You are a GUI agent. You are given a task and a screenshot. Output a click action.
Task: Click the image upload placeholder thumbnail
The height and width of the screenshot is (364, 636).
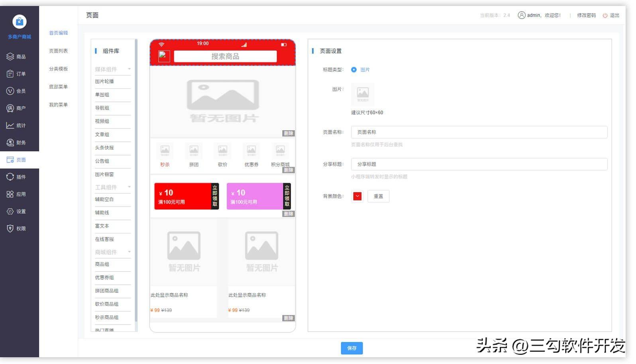coord(363,95)
